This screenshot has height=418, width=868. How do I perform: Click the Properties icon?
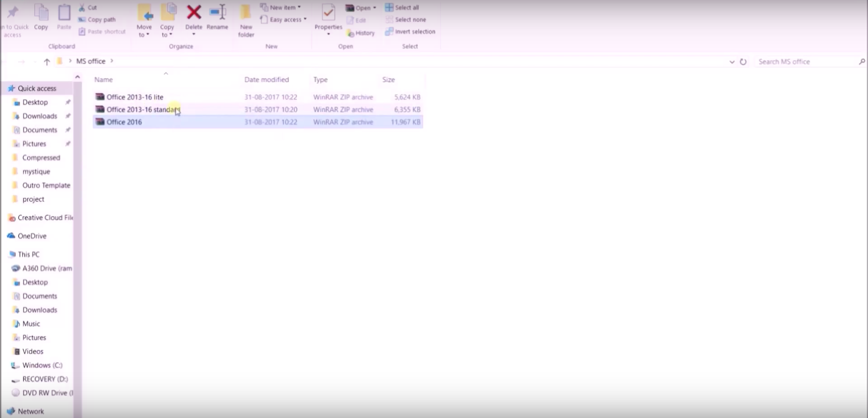328,12
